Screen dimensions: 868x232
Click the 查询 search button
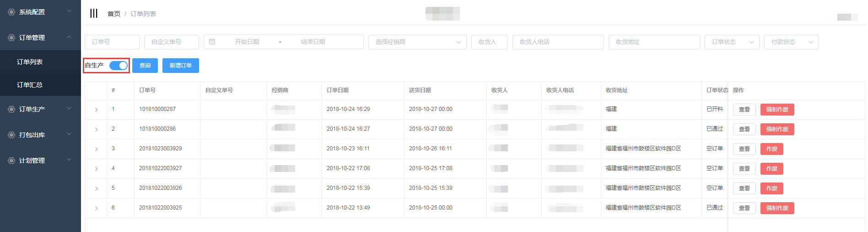[x=145, y=66]
